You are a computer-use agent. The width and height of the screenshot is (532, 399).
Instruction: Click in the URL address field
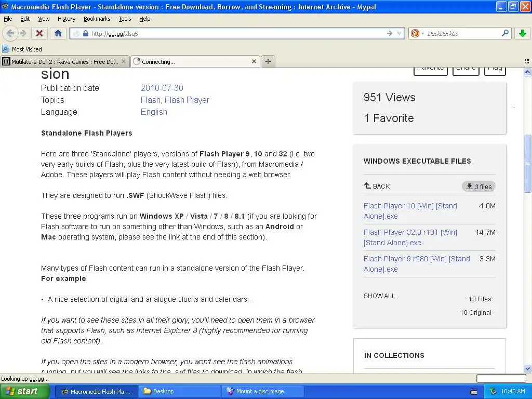point(237,33)
